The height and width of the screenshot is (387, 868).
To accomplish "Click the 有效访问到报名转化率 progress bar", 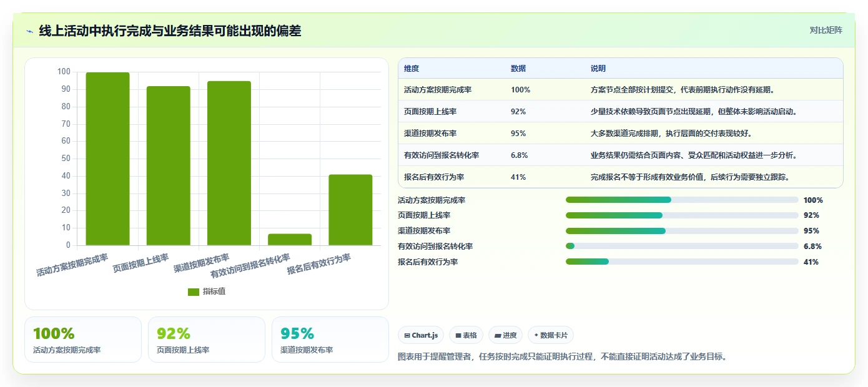I will (682, 246).
